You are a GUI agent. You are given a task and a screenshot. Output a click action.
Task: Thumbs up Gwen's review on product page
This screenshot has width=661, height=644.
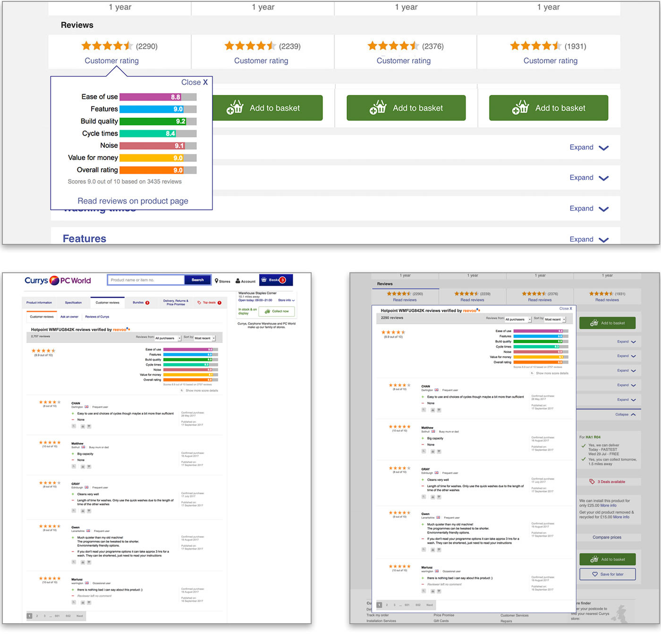[83, 562]
